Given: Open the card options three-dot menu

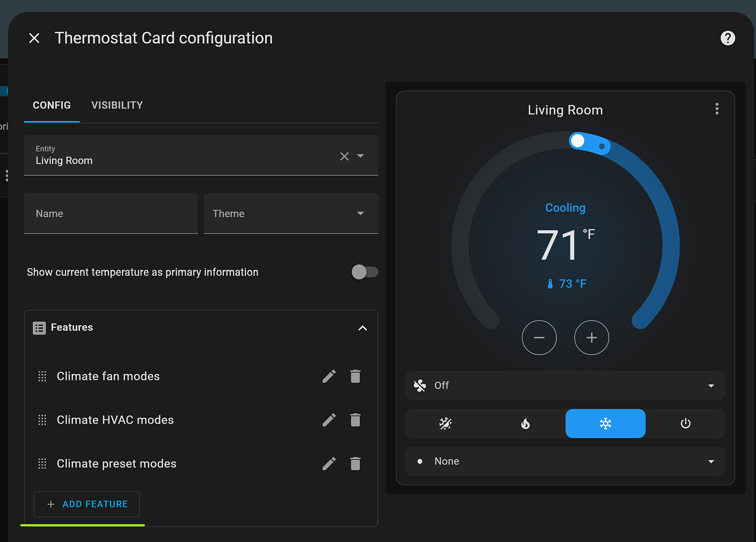Looking at the screenshot, I should [x=717, y=108].
